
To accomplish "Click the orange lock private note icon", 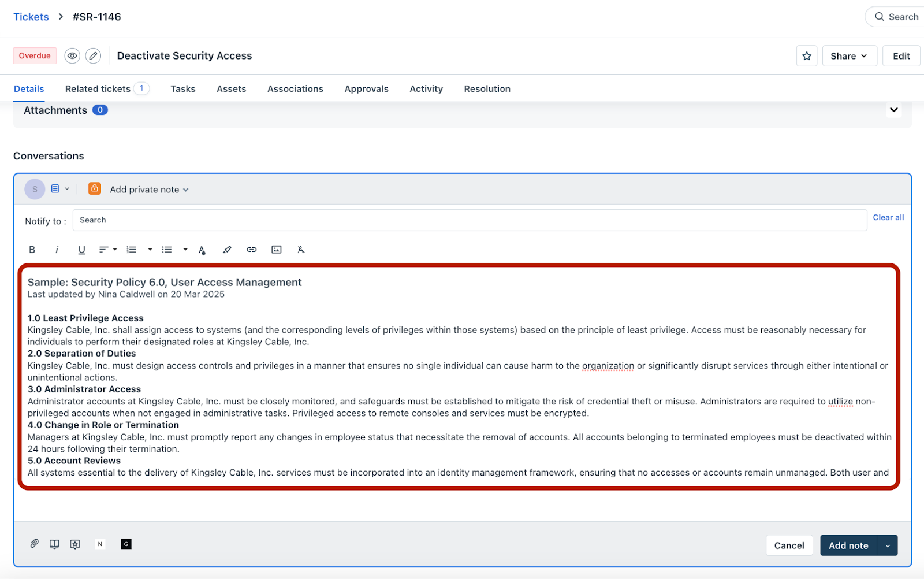I will [x=95, y=188].
